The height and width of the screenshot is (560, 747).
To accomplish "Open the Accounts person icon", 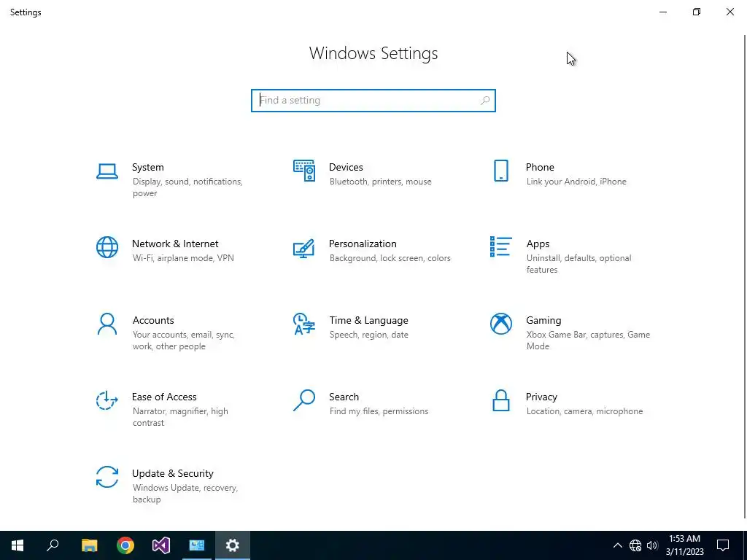I will [x=107, y=324].
